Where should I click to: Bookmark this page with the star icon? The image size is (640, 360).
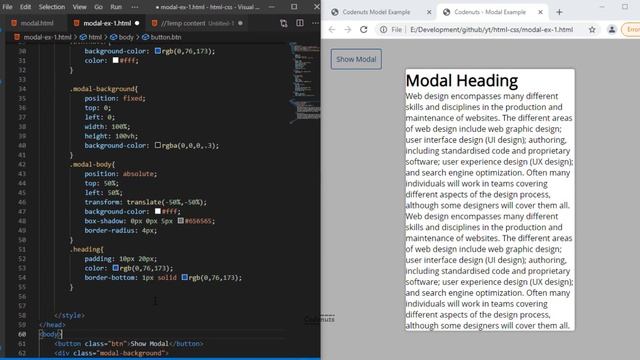pyautogui.click(x=592, y=29)
